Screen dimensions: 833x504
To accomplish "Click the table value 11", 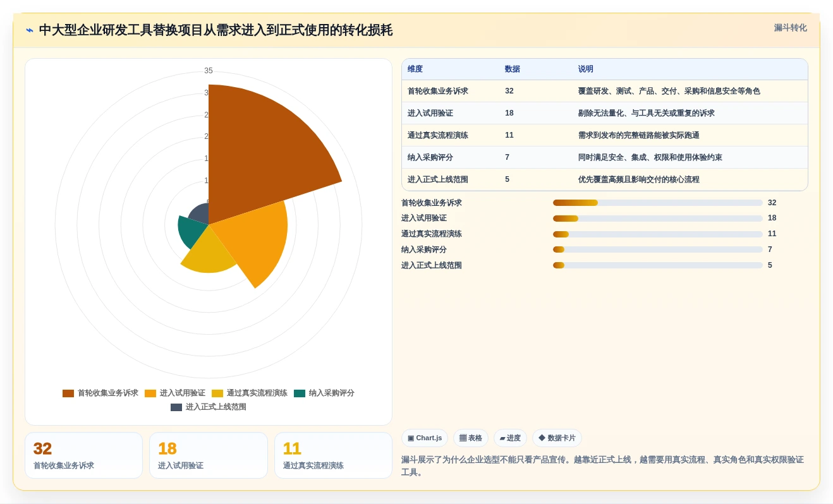I will point(509,135).
